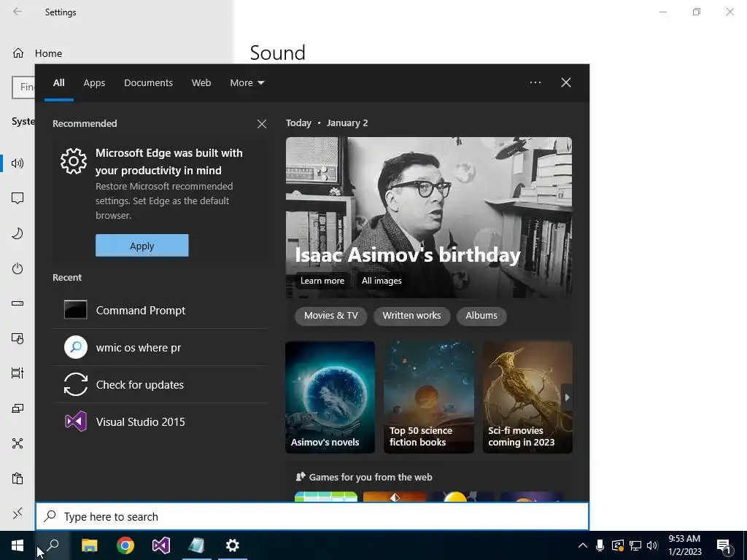Open Focus assist moon icon in Settings

[x=18, y=233]
